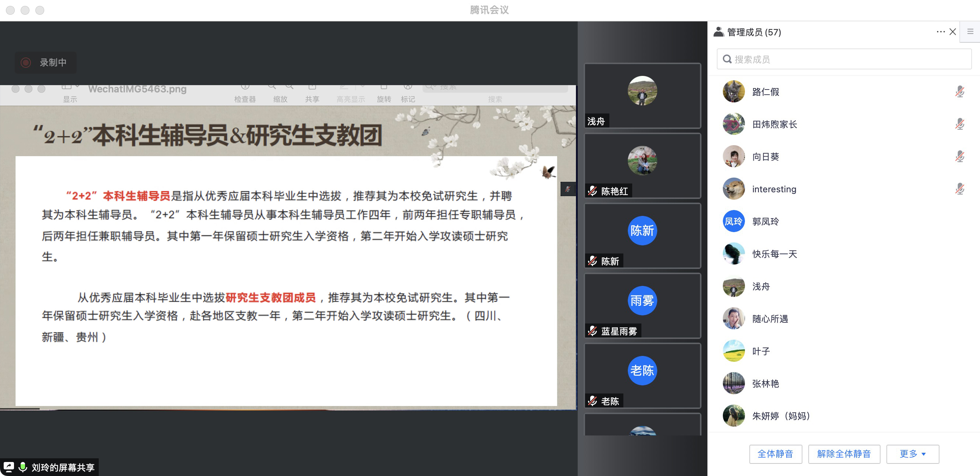Select 浅舟's video tile
This screenshot has width=980, height=476.
pyautogui.click(x=642, y=95)
